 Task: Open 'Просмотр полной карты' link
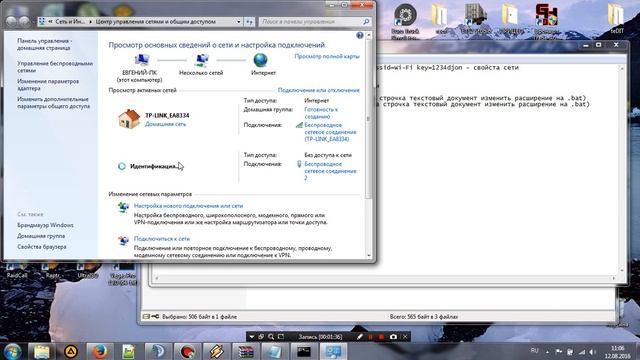327,56
